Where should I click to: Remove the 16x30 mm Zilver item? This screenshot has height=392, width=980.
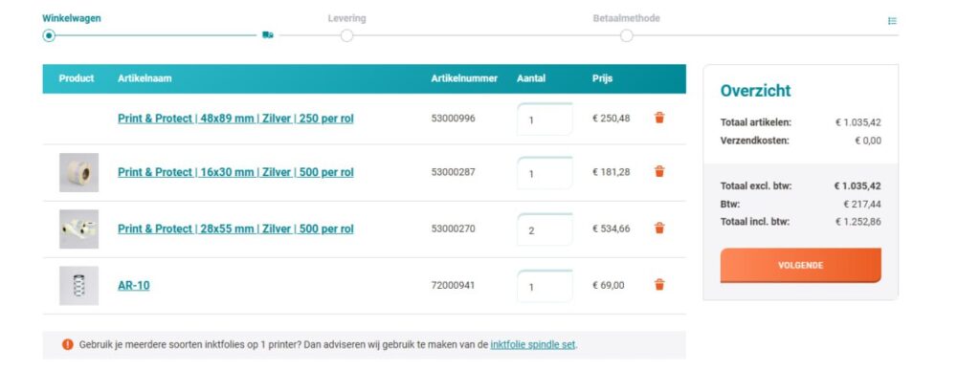[659, 172]
